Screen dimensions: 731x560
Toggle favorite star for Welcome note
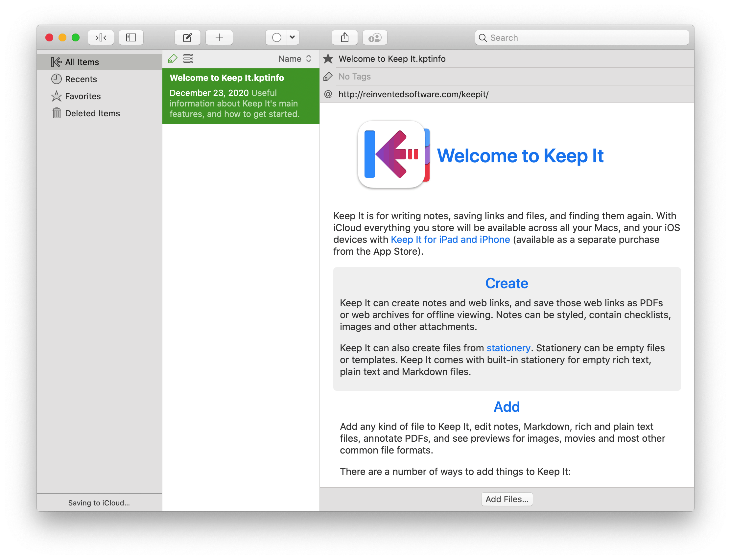(x=328, y=59)
